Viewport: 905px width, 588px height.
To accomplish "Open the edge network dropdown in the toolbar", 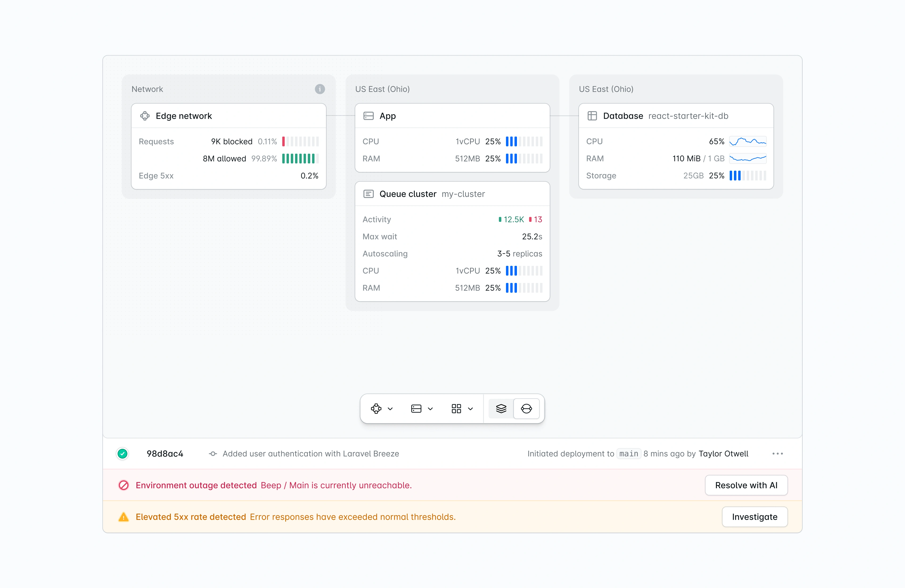I will (391, 409).
